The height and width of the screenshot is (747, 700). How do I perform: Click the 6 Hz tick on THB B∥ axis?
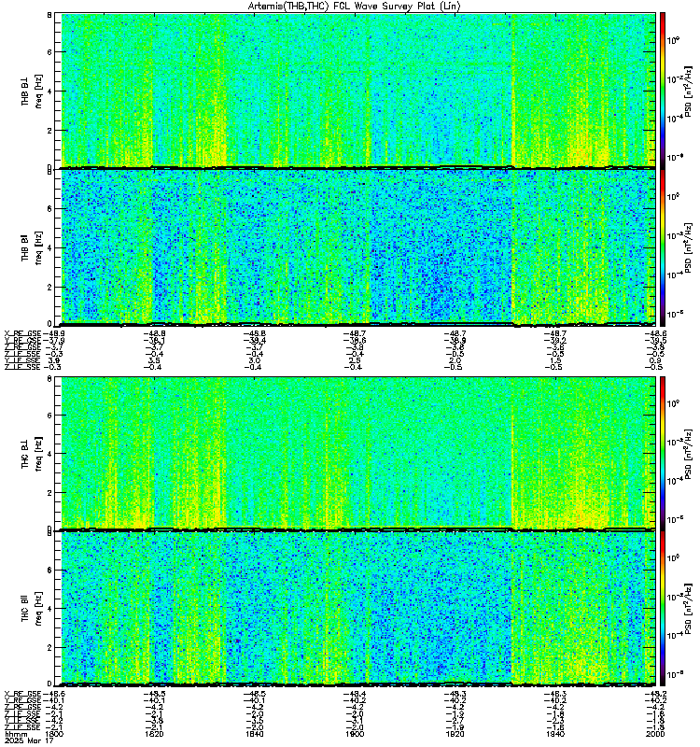coord(49,208)
